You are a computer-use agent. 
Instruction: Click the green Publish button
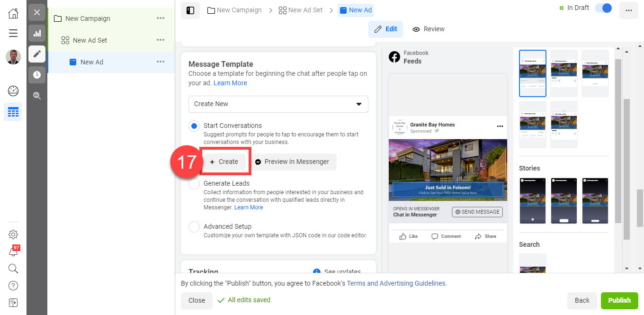coord(619,300)
